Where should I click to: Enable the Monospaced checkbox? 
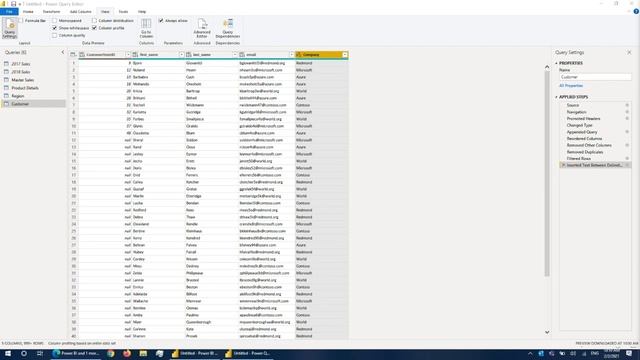pyautogui.click(x=55, y=20)
